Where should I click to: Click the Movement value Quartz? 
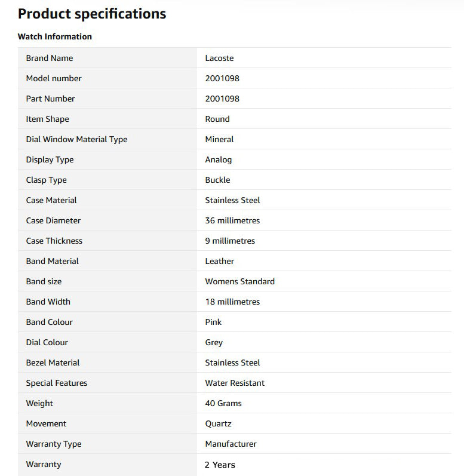[218, 424]
